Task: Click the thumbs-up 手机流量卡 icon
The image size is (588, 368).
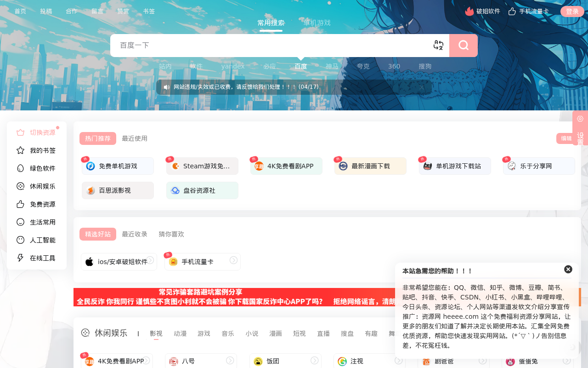Action: click(x=512, y=11)
